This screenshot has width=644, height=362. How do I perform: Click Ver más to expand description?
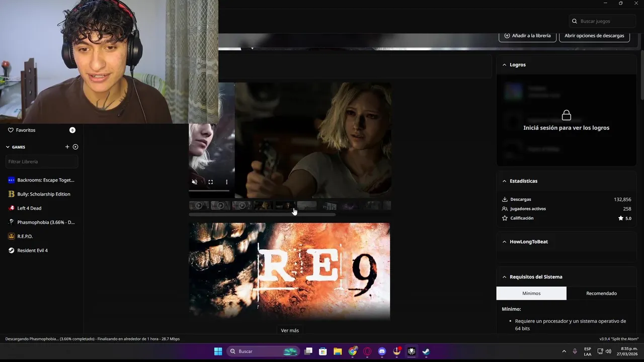point(290,330)
